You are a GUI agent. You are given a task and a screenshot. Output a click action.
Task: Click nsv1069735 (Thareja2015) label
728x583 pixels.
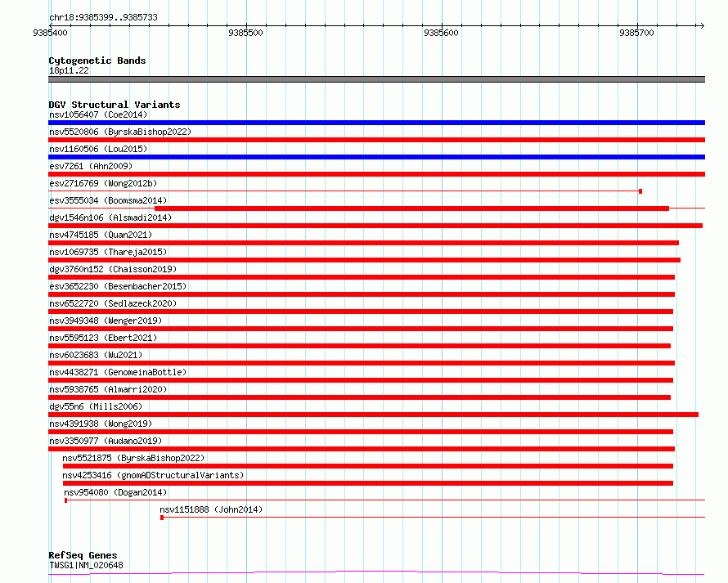click(108, 252)
